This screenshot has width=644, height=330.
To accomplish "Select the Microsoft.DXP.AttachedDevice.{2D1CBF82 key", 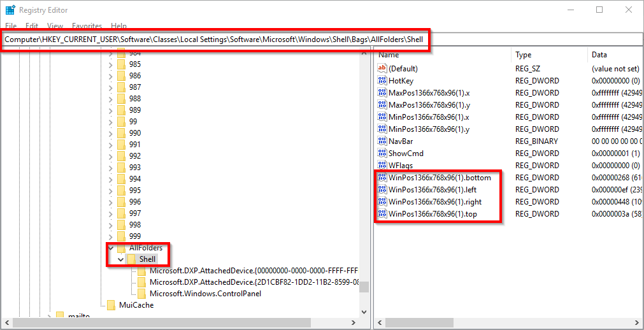I will [x=254, y=282].
